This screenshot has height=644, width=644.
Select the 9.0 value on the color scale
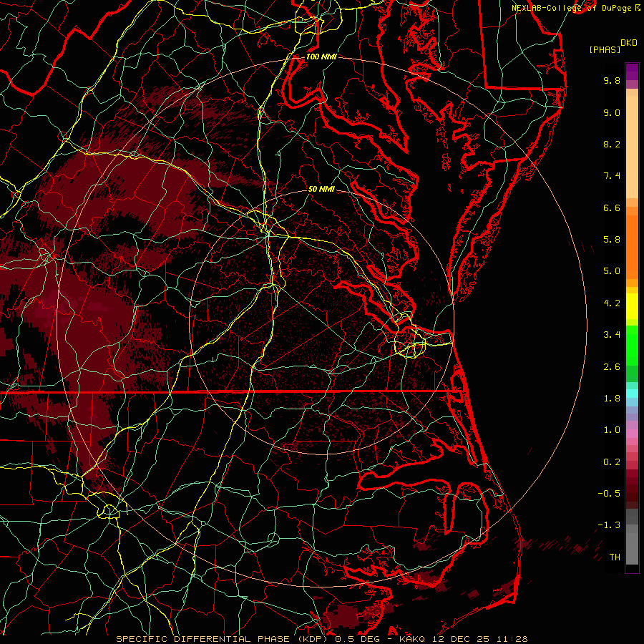(612, 112)
